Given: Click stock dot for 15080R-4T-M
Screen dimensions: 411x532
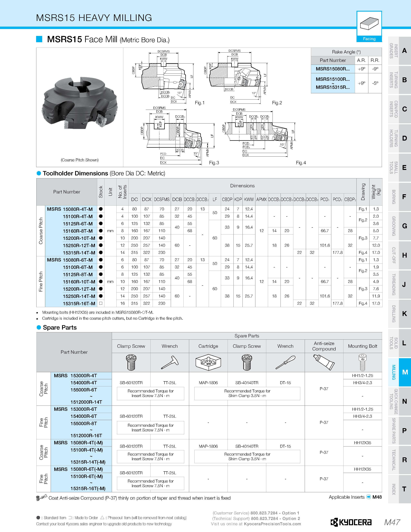Looking at the screenshot, I should (101, 209).
